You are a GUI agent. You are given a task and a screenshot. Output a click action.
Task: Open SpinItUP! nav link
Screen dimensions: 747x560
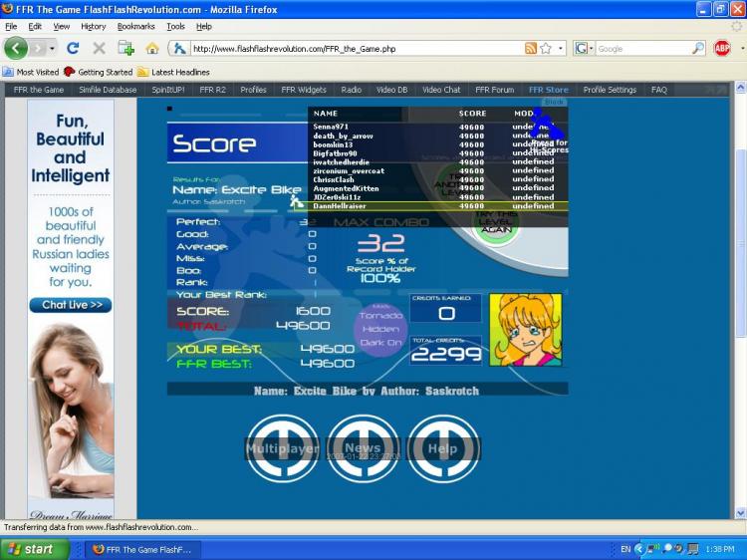(167, 90)
